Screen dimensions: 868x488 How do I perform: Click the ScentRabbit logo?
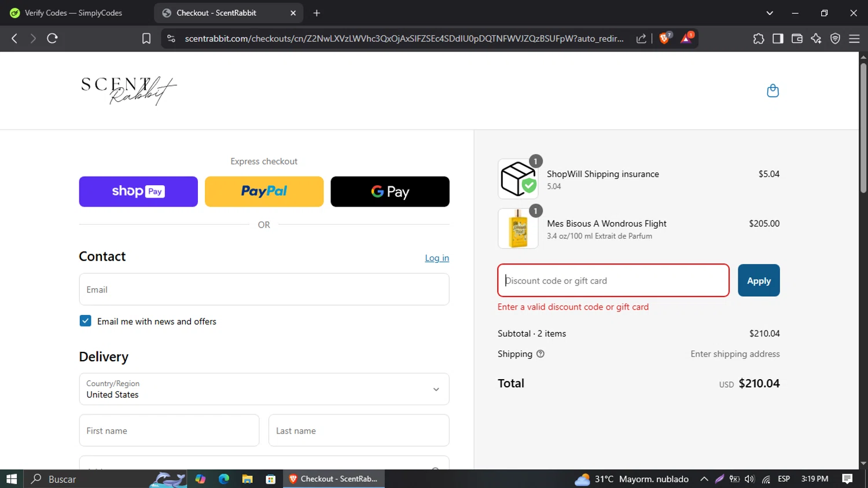128,91
